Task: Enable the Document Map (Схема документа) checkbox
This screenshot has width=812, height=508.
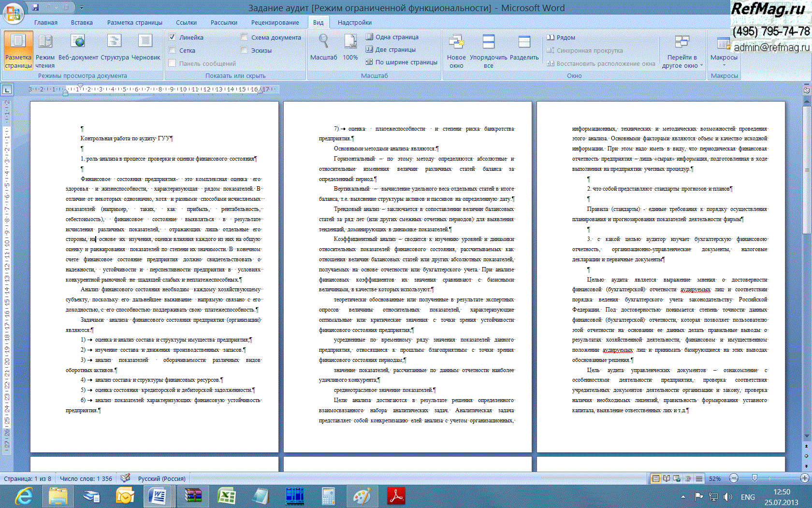Action: (245, 37)
